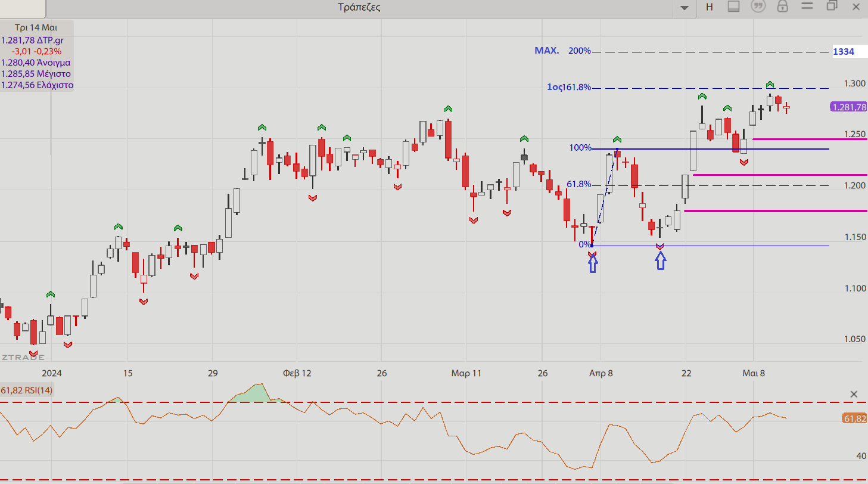
Task: Select the magenta line just under 1.250
Action: (x=810, y=139)
